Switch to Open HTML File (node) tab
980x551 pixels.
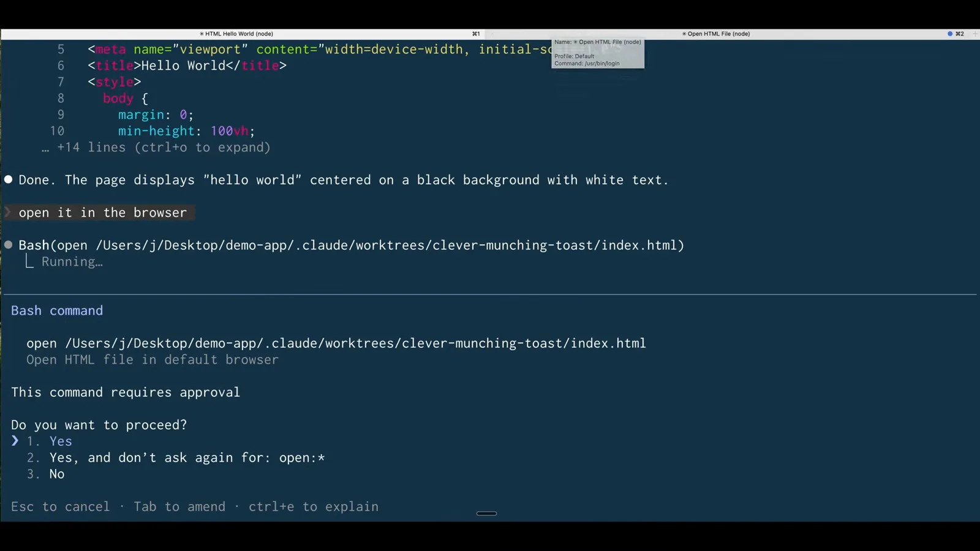point(716,34)
